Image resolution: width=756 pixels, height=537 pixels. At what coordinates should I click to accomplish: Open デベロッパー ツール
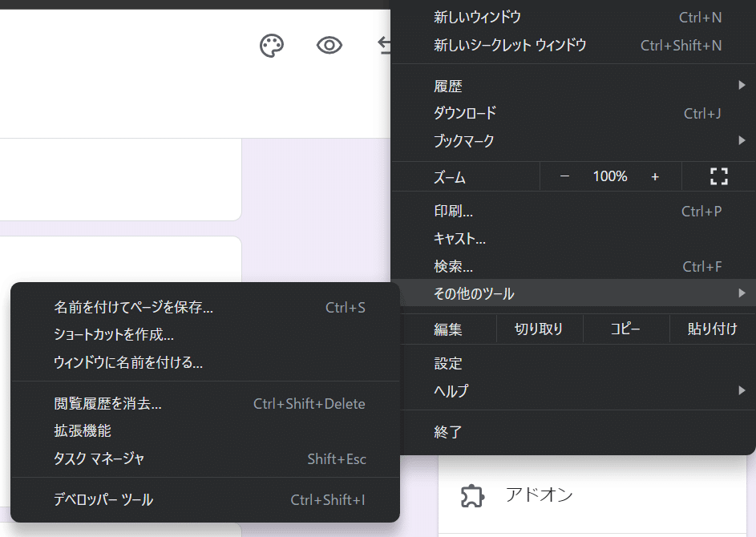(x=205, y=500)
